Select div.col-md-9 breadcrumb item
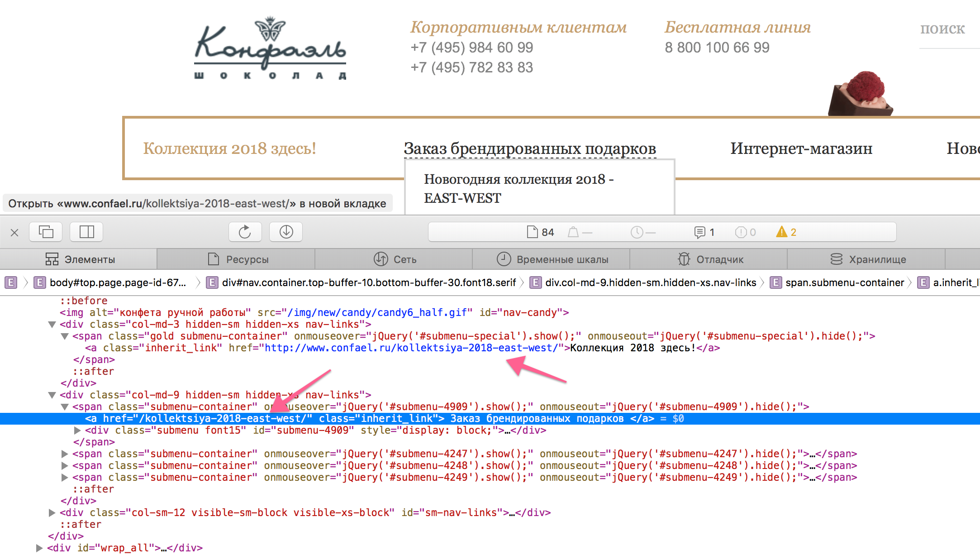This screenshot has width=980, height=555. point(643,283)
